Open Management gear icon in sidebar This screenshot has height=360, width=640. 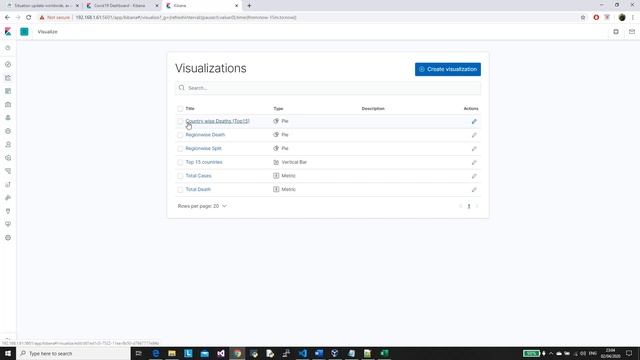tap(8, 238)
